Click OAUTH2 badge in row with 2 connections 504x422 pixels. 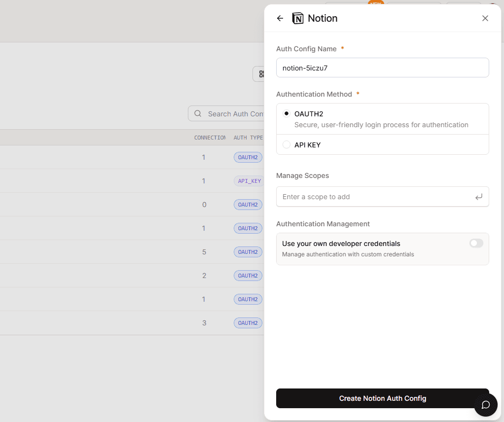[x=248, y=276]
